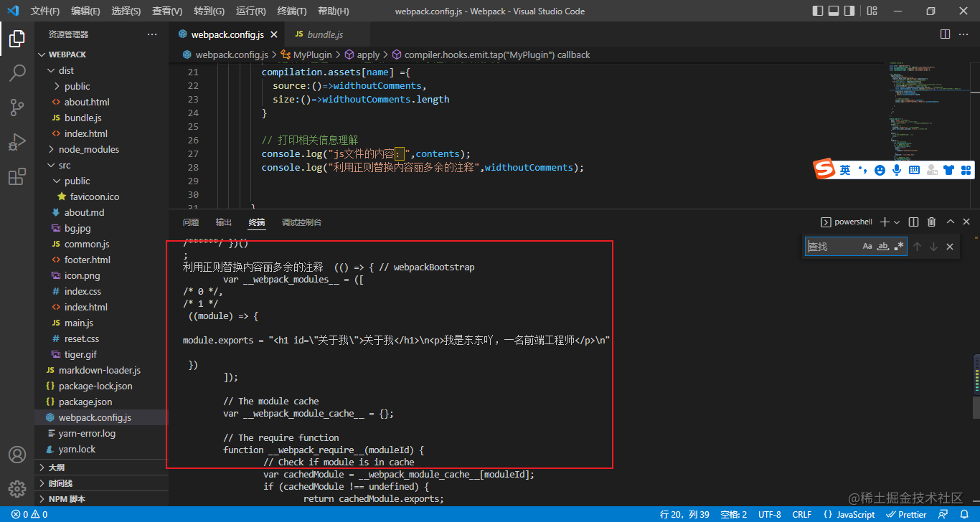980x522 pixels.
Task: Click the JavaScript language mode button
Action: (849, 514)
